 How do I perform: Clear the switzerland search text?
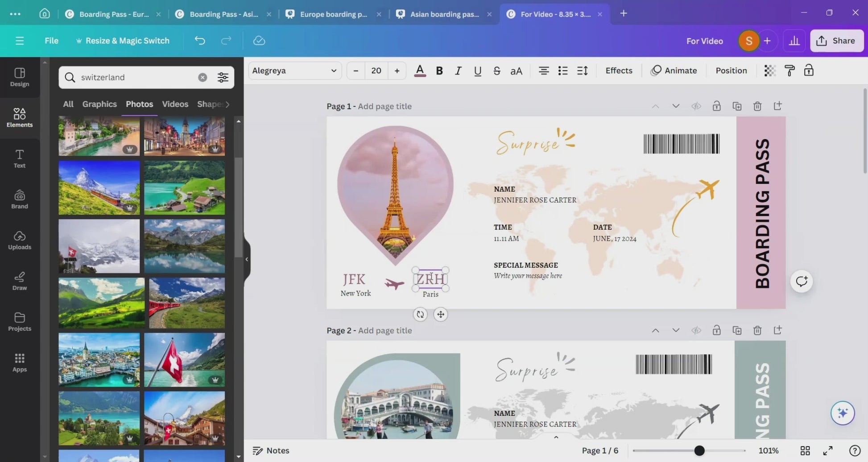pos(203,77)
